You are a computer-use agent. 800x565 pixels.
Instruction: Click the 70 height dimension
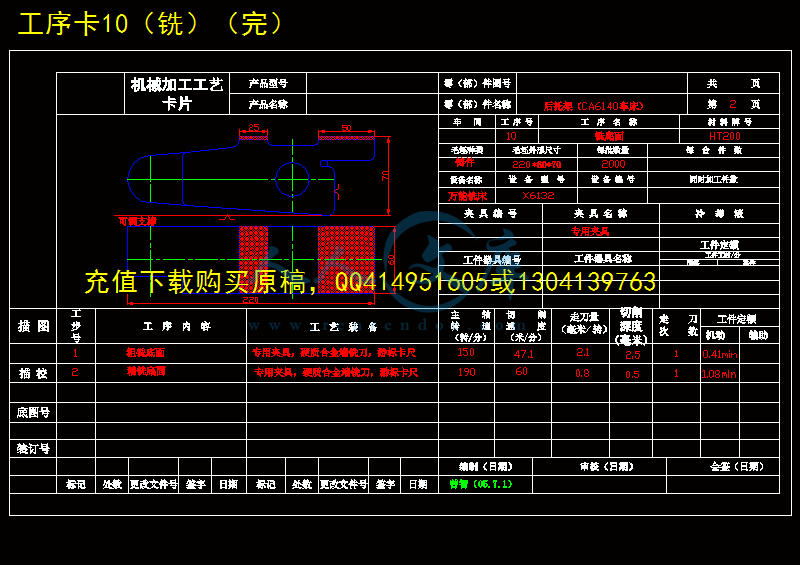coord(385,175)
